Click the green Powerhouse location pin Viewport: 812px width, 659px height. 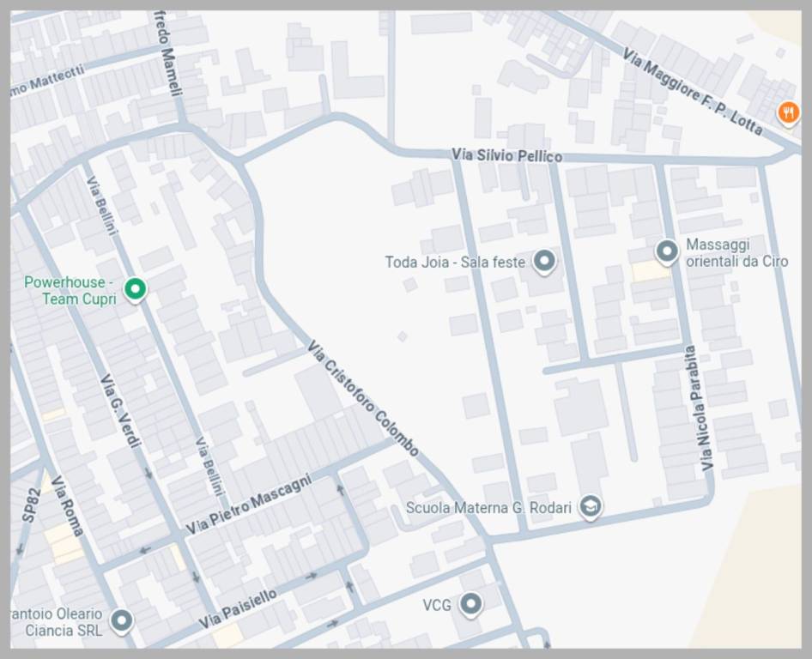(x=134, y=289)
